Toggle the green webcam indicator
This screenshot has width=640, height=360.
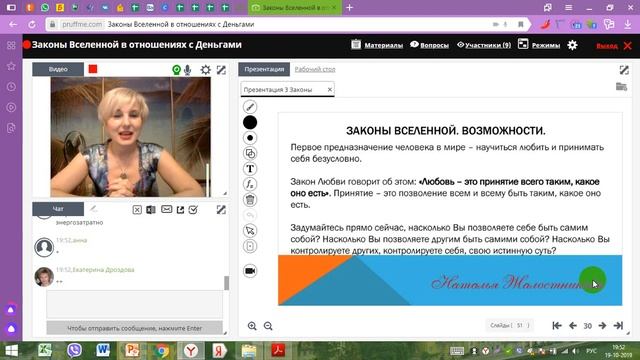[x=176, y=70]
